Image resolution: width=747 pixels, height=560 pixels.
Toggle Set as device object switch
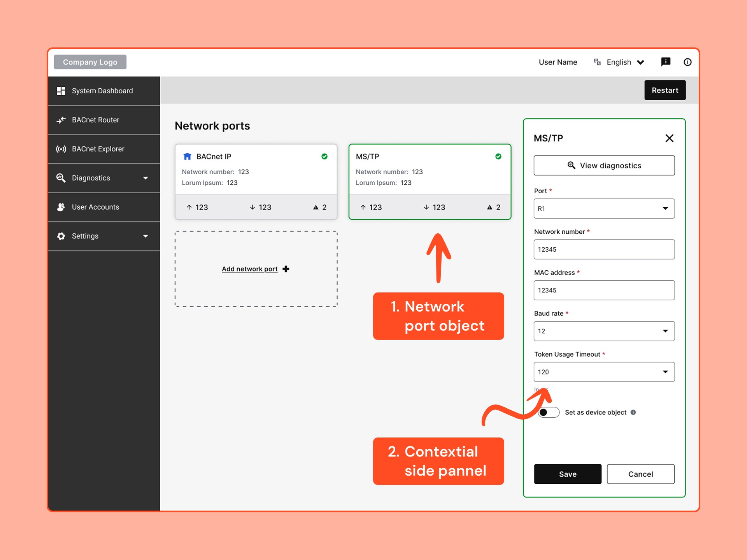tap(549, 412)
